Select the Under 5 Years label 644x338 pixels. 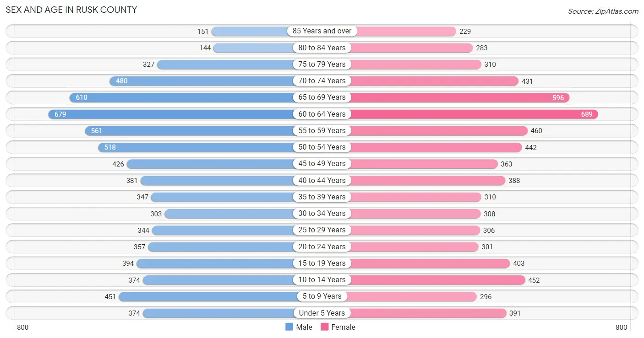pos(322,313)
